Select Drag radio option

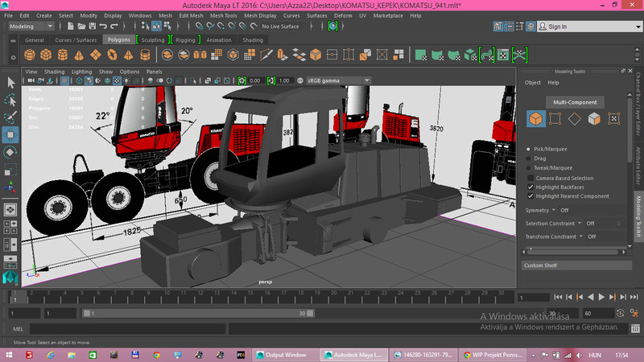(x=529, y=158)
